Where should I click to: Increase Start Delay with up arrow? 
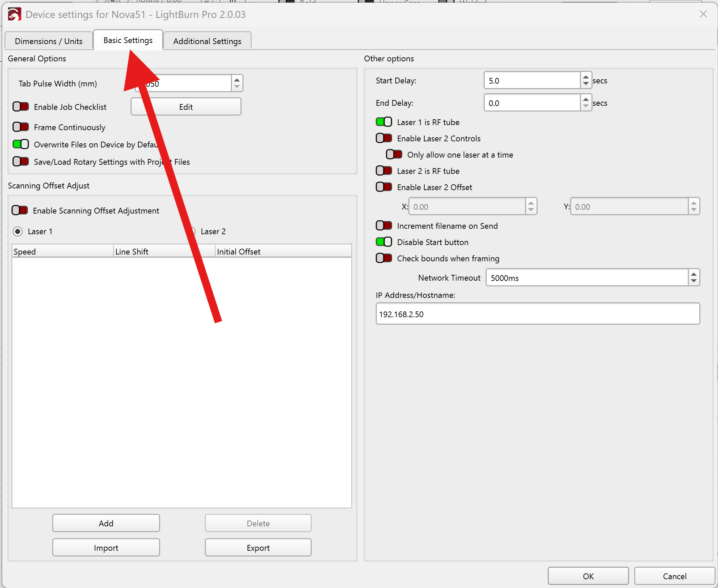pos(586,77)
